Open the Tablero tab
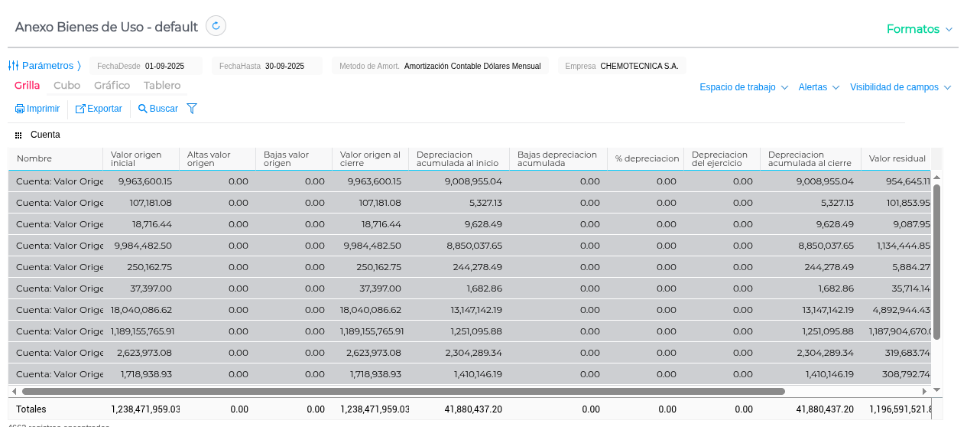Viewport: 980px width, 427px height. pyautogui.click(x=162, y=86)
